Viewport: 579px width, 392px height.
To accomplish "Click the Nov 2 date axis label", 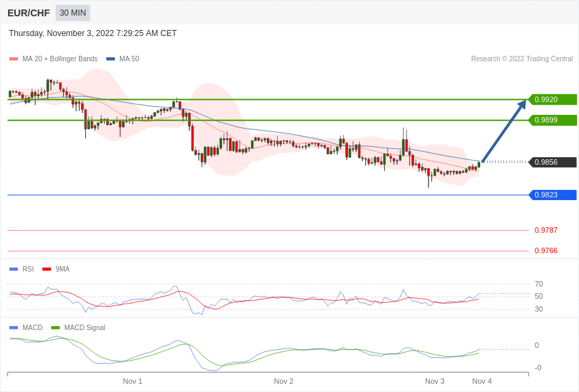I will pyautogui.click(x=283, y=381).
